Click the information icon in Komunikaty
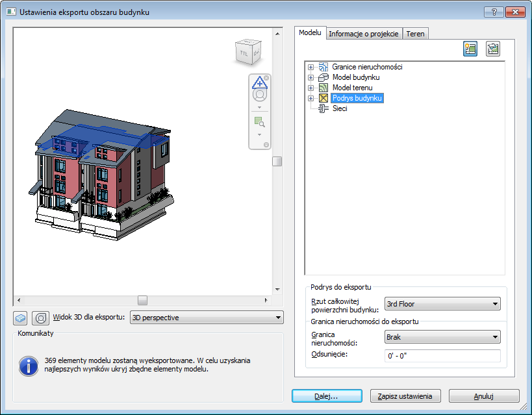Screen dimensions: 532x415 pos(29,366)
